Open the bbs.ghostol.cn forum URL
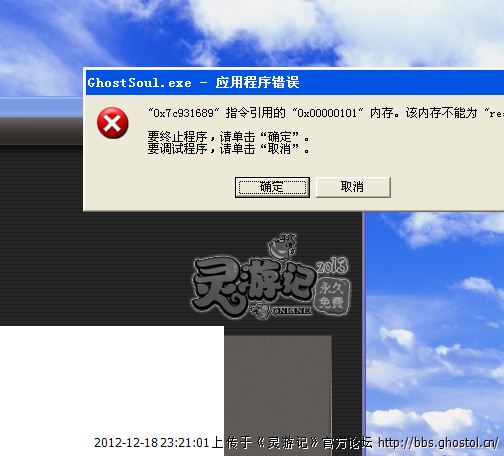The height and width of the screenshot is (456, 504). click(438, 443)
